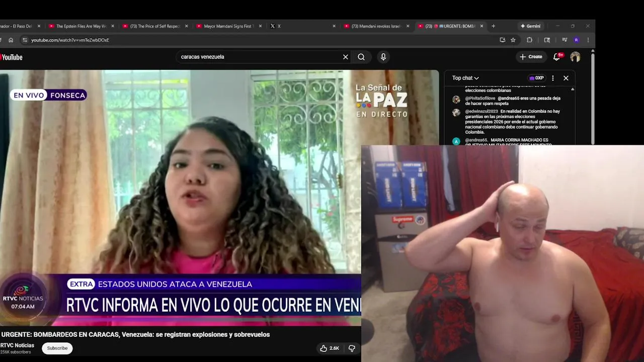The image size is (644, 362).
Task: Close 'The Price of Self Respect' tab
Action: click(187, 26)
